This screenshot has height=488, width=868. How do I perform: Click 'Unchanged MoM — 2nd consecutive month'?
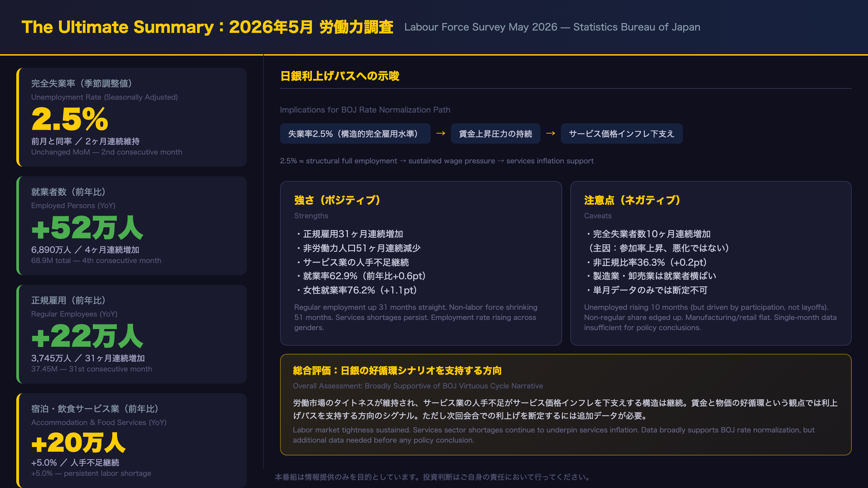(106, 152)
